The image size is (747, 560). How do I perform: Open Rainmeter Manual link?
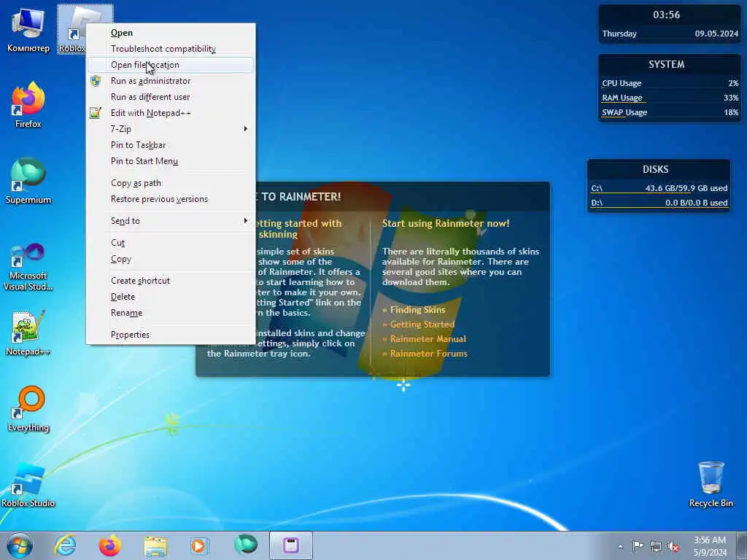[x=427, y=339]
